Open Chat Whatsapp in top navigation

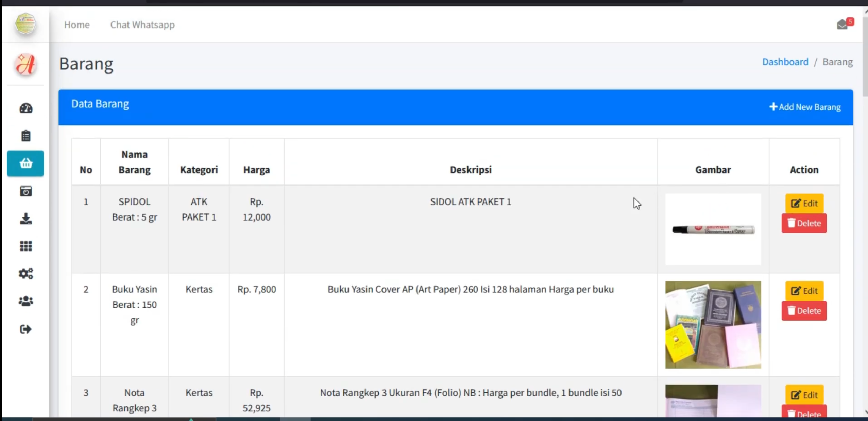point(142,25)
